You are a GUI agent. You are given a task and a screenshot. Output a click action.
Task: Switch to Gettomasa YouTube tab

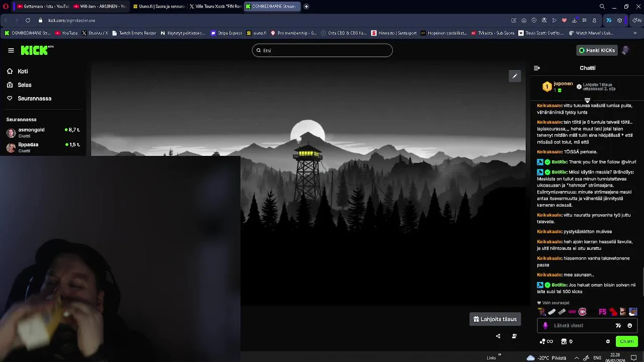click(x=42, y=7)
